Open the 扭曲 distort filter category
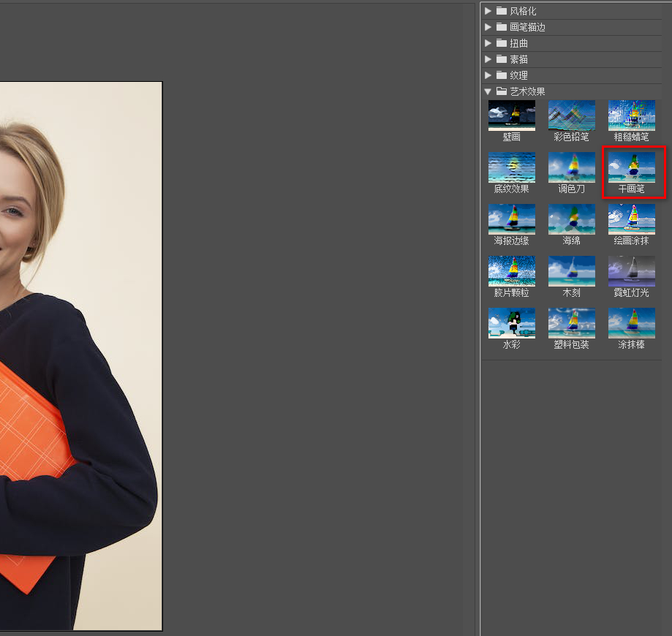Image resolution: width=672 pixels, height=636 pixels. tap(488, 43)
